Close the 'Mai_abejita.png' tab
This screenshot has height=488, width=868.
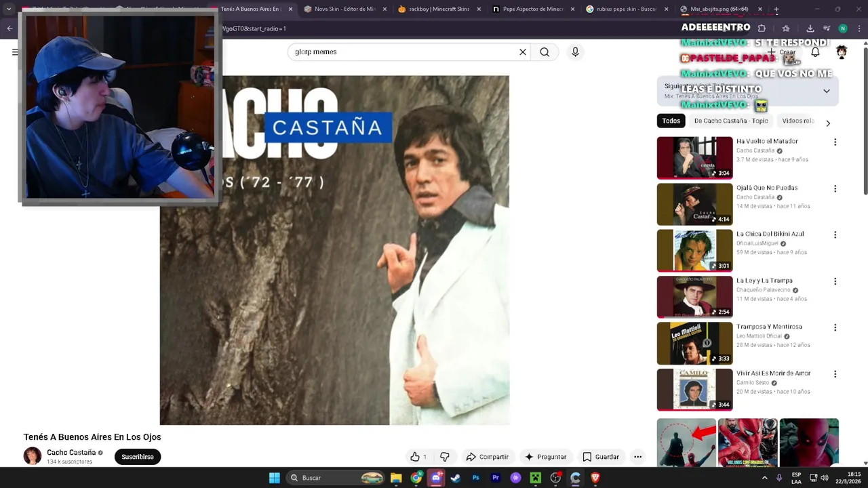pyautogui.click(x=759, y=9)
